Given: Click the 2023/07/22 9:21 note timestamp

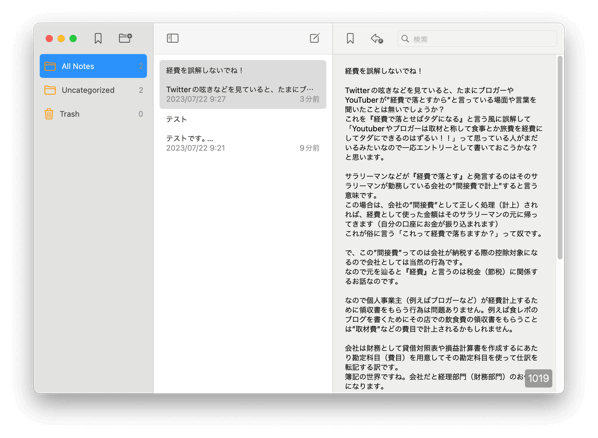Looking at the screenshot, I should pyautogui.click(x=195, y=148).
